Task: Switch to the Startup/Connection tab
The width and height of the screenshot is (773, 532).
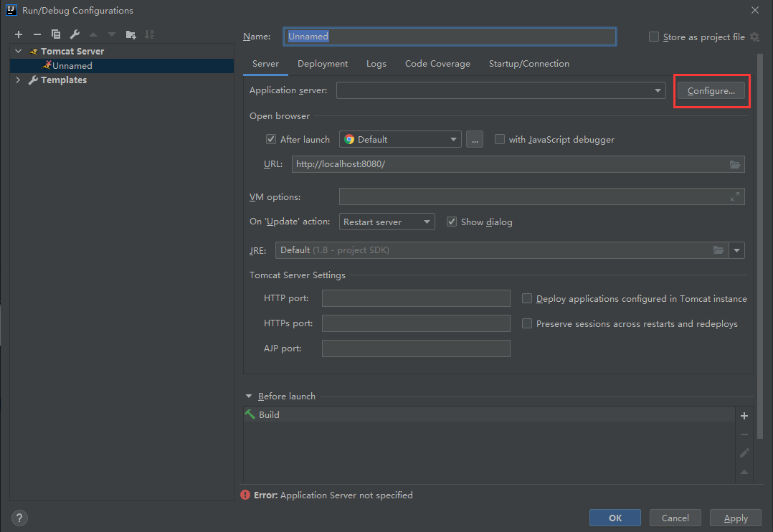Action: click(529, 64)
